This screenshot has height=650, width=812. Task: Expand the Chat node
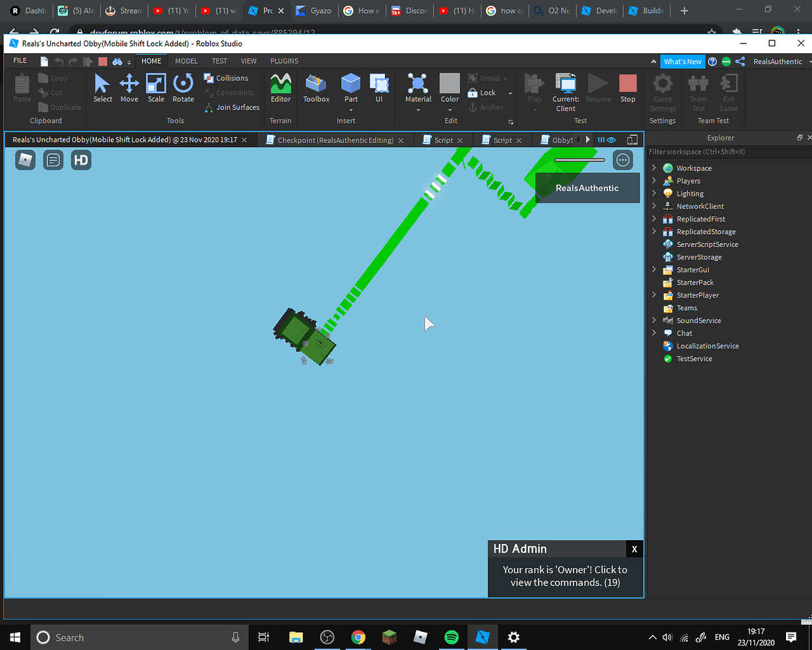click(x=654, y=333)
